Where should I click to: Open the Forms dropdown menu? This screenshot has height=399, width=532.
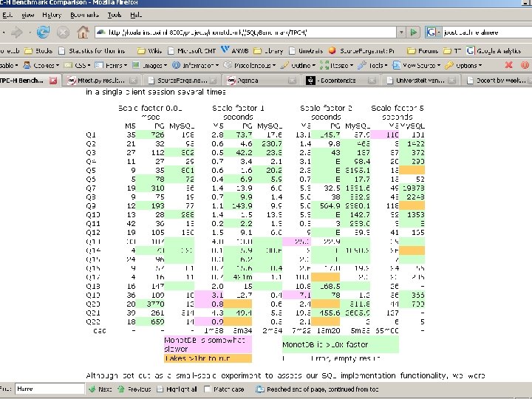(x=111, y=65)
